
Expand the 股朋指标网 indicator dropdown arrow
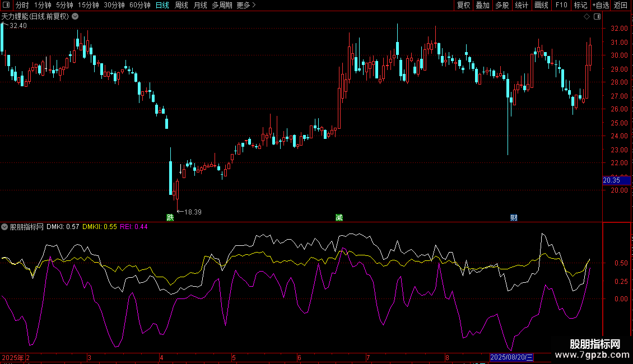(5, 227)
